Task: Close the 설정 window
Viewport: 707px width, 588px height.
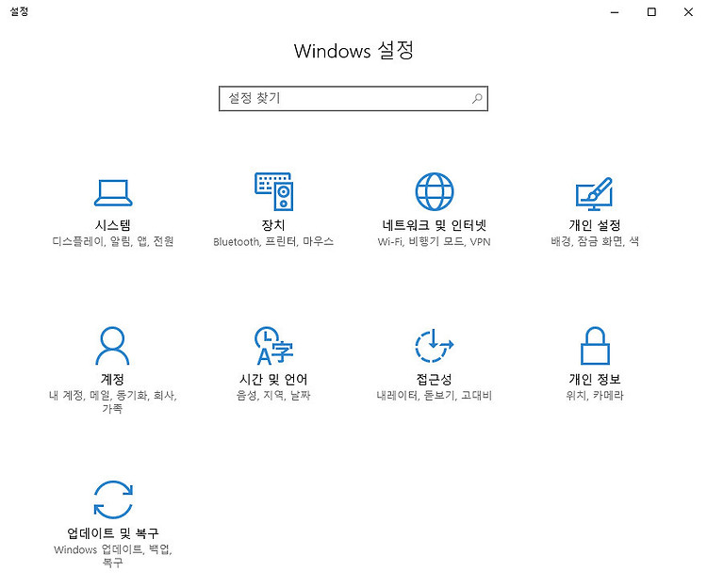Action: coord(688,12)
